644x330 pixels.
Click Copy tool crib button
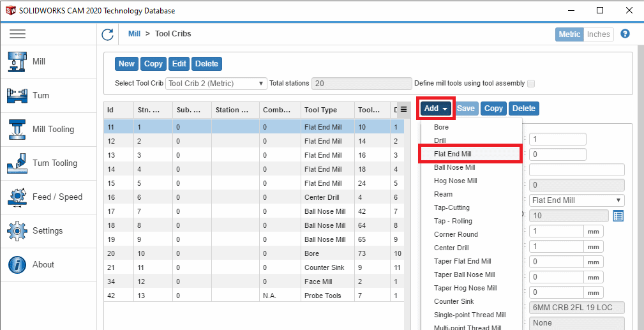[x=153, y=64]
